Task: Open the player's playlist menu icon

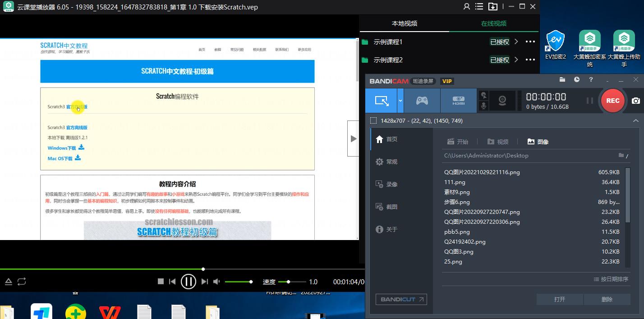Action: tap(480, 7)
